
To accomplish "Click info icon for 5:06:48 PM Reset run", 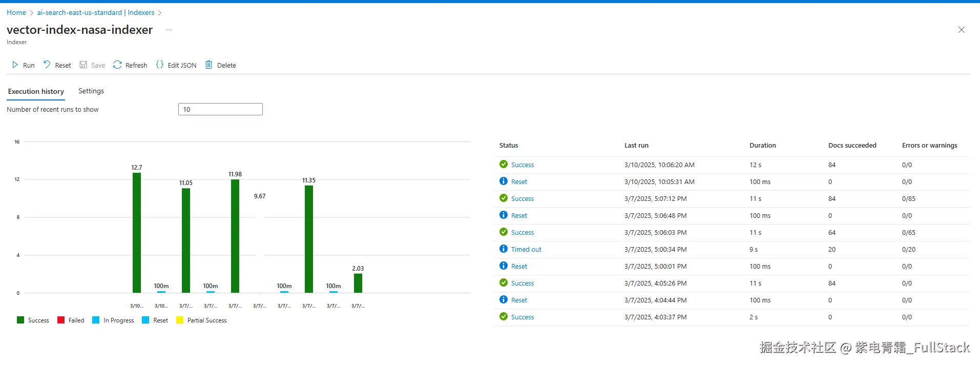I will tap(504, 215).
